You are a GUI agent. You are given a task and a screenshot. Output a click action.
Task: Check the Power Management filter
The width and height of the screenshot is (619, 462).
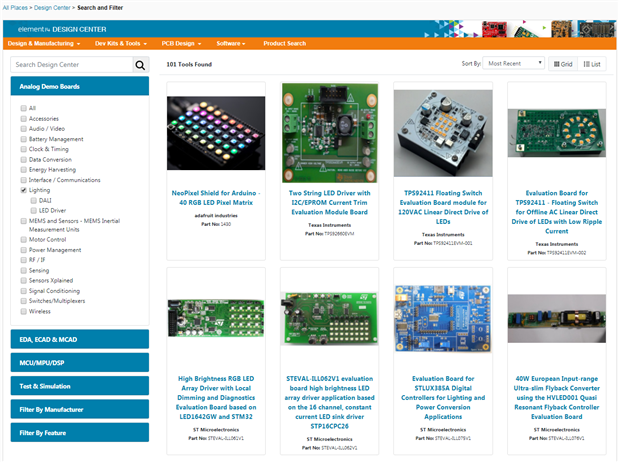(x=24, y=250)
